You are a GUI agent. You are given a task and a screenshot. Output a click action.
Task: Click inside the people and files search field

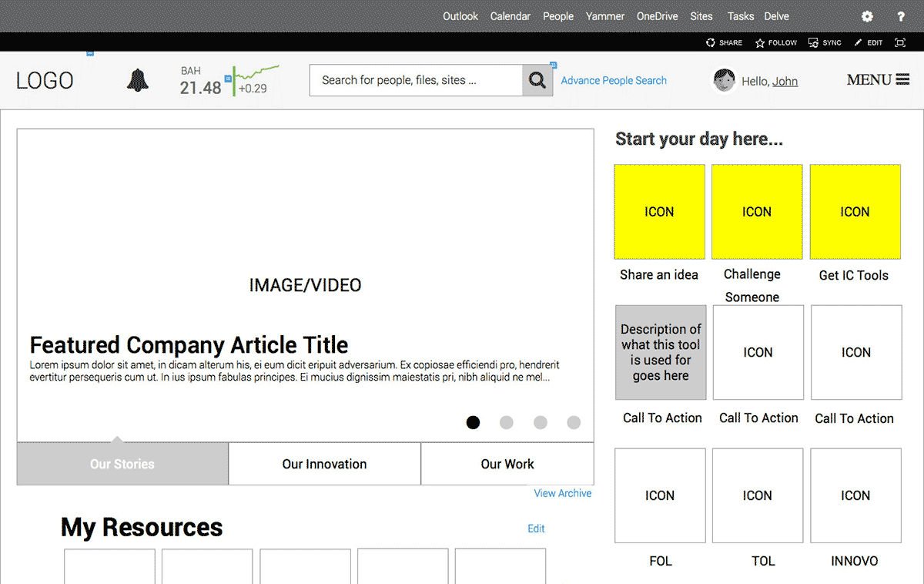(416, 80)
